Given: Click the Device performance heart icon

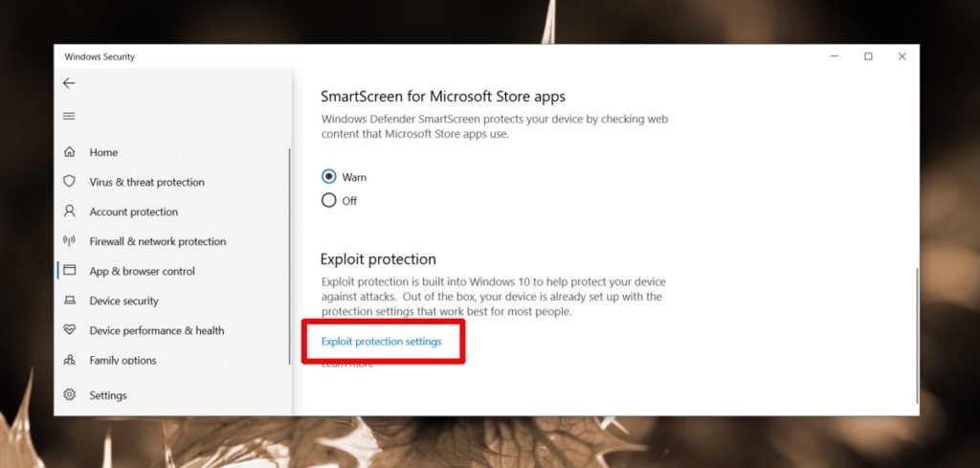Looking at the screenshot, I should coord(69,330).
